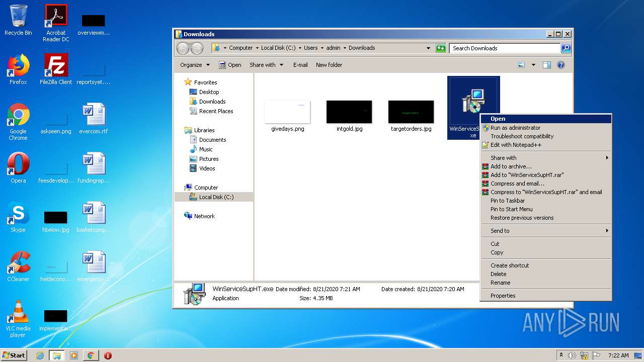Launch Opera browser desktop shortcut
Screen dimensions: 644x362
[x=18, y=168]
